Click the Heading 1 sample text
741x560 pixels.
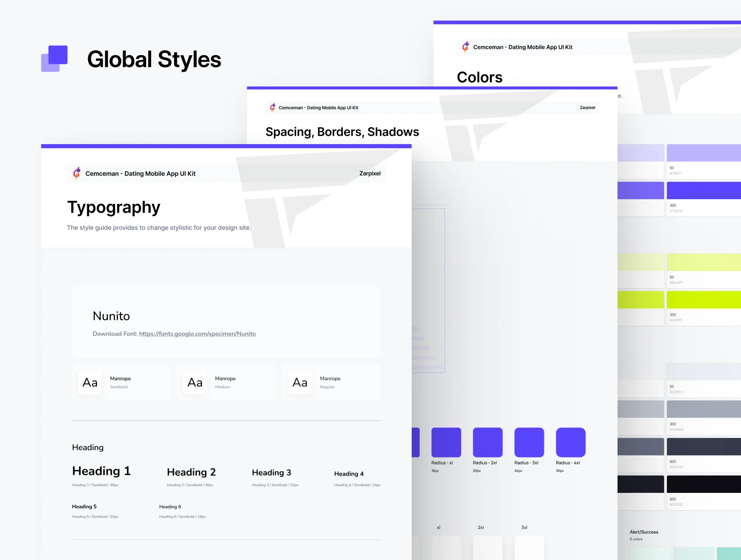coord(101,471)
